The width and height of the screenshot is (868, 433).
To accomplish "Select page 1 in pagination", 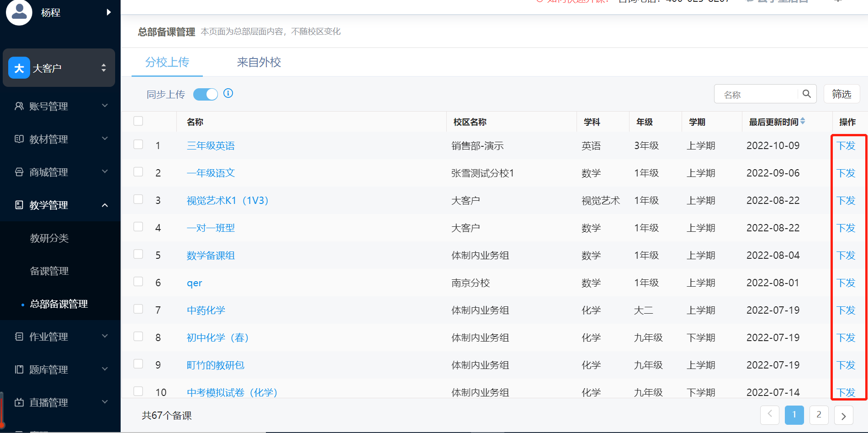I will tap(794, 415).
